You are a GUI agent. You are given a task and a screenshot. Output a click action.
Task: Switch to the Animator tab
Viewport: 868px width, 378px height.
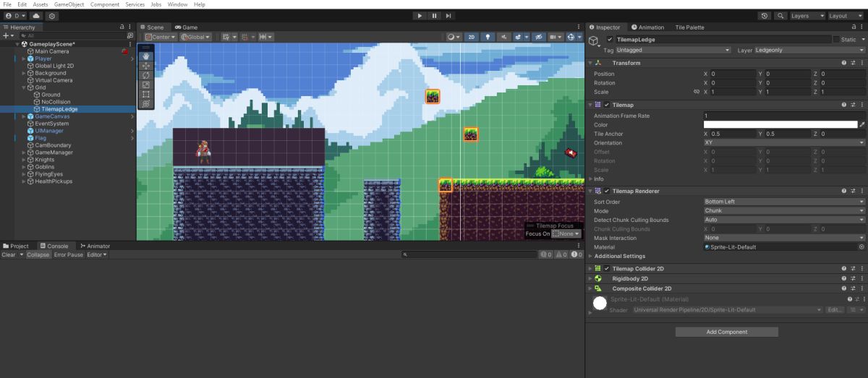coord(95,246)
